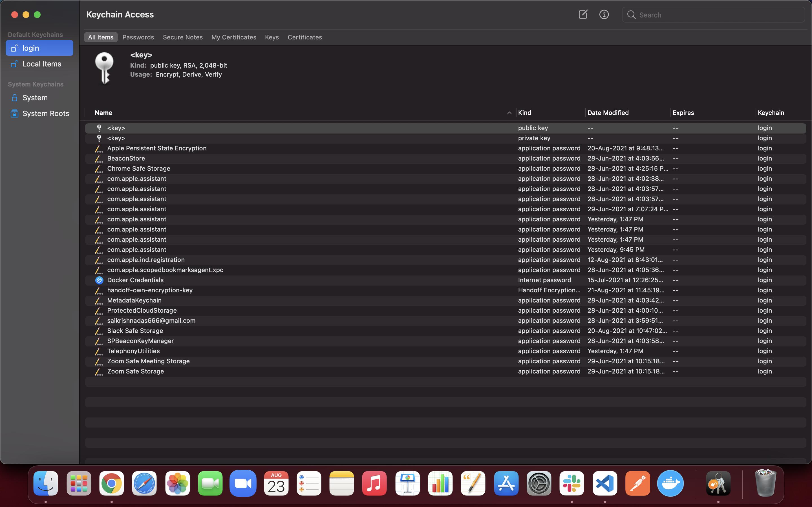Toggle to Secure Notes tab

(182, 37)
